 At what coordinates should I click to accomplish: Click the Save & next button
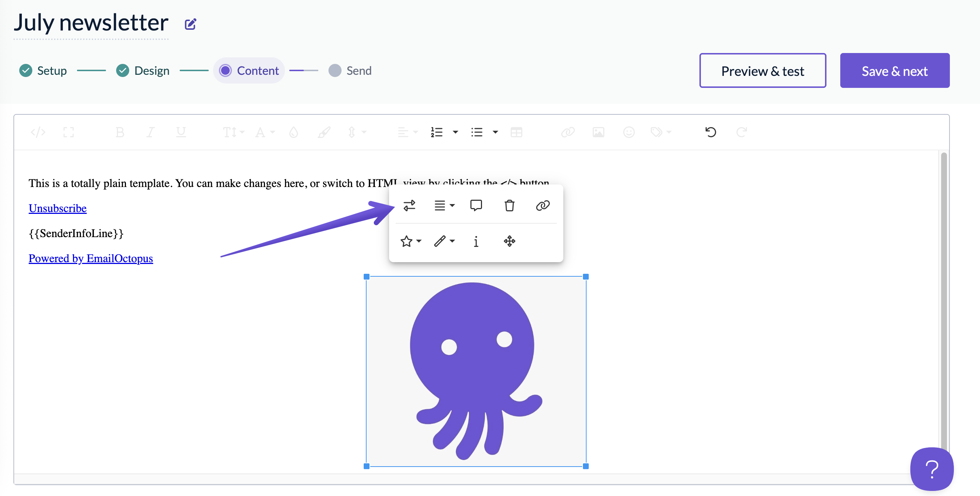point(894,71)
